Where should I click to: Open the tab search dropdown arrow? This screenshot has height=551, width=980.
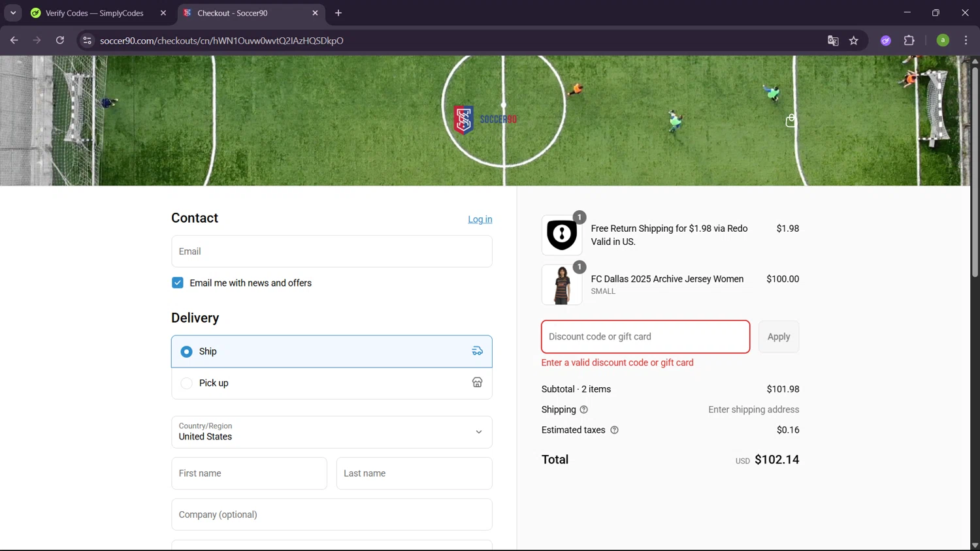click(x=13, y=13)
